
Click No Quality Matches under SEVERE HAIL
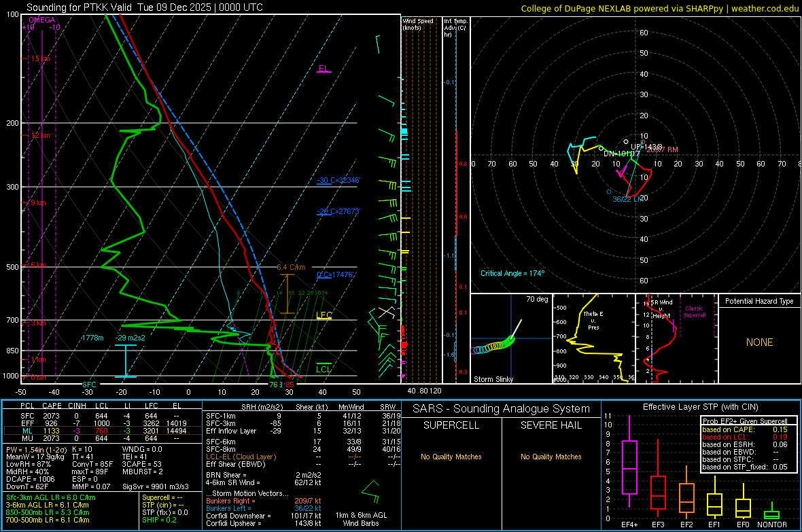551,457
